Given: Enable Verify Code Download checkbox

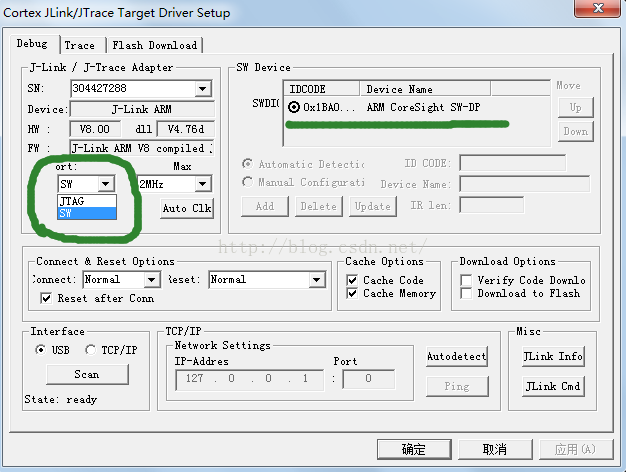Looking at the screenshot, I should 466,280.
